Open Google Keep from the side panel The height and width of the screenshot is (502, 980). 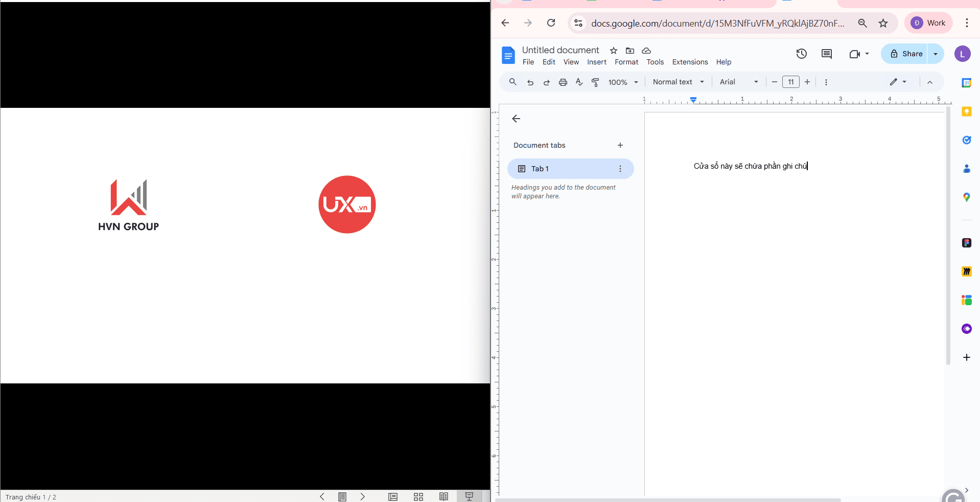pyautogui.click(x=967, y=111)
